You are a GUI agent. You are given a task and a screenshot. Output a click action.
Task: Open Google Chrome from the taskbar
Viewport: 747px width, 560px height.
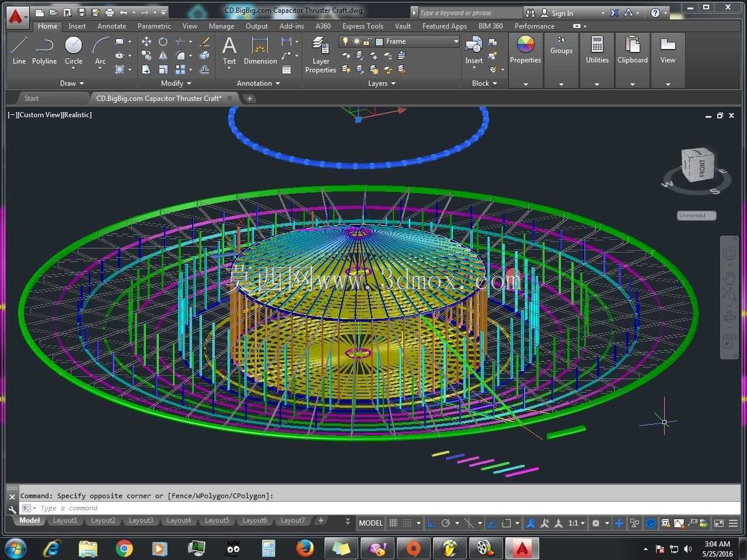pyautogui.click(x=124, y=548)
